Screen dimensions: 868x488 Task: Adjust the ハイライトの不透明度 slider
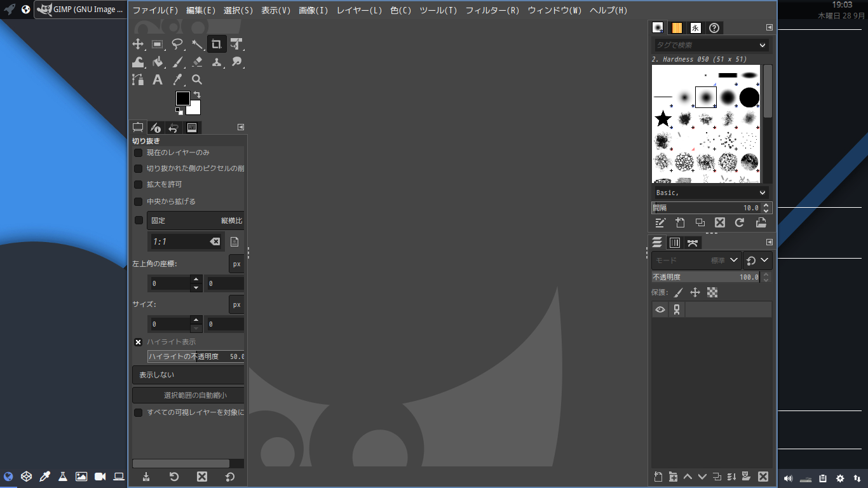[x=196, y=356]
